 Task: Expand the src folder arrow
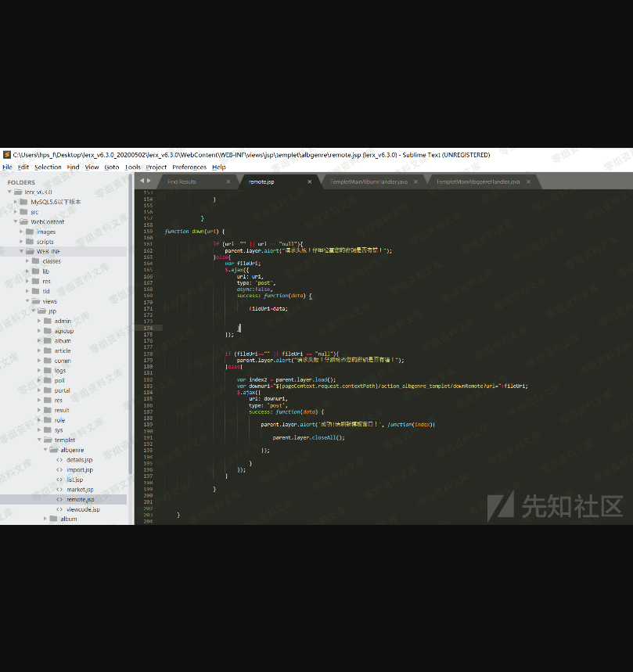click(x=16, y=212)
